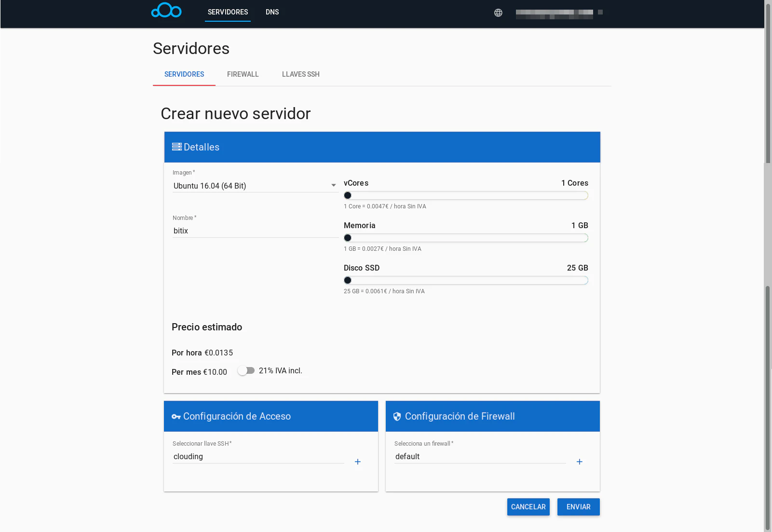Open the language globe icon
The width and height of the screenshot is (772, 532).
click(x=498, y=13)
